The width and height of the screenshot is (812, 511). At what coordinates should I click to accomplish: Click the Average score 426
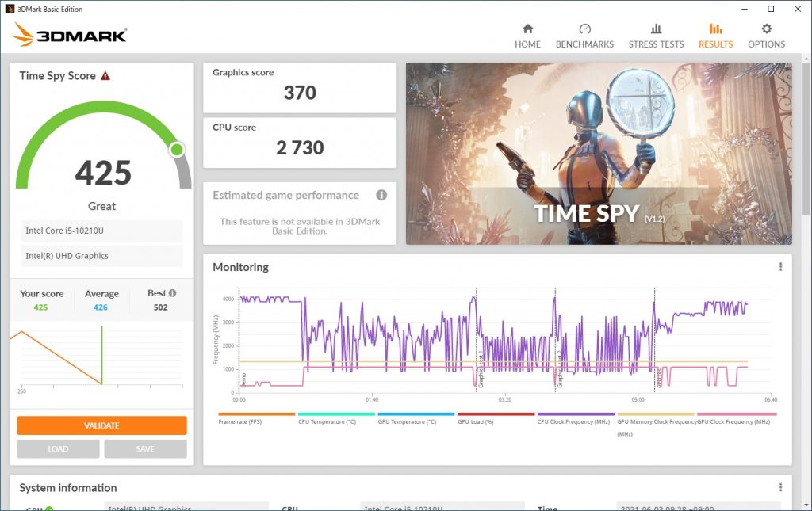click(101, 307)
